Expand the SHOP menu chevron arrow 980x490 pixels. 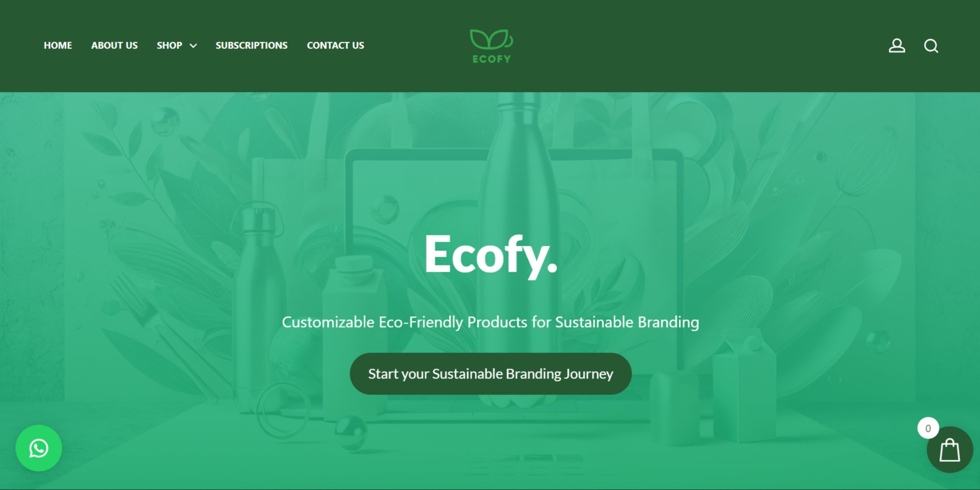[x=193, y=46]
